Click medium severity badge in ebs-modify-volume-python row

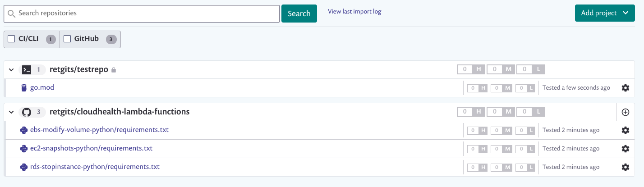point(501,130)
